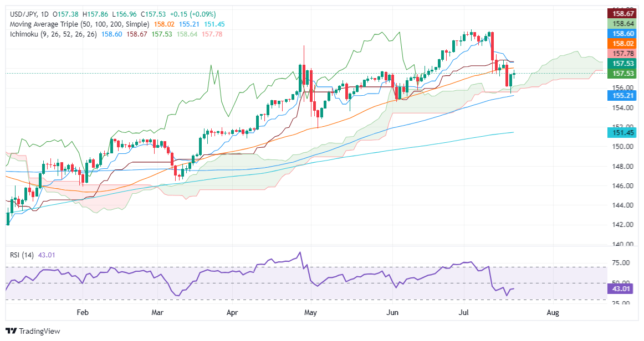
Task: Click the RSI value 43.01 in legend
Action: click(46, 255)
